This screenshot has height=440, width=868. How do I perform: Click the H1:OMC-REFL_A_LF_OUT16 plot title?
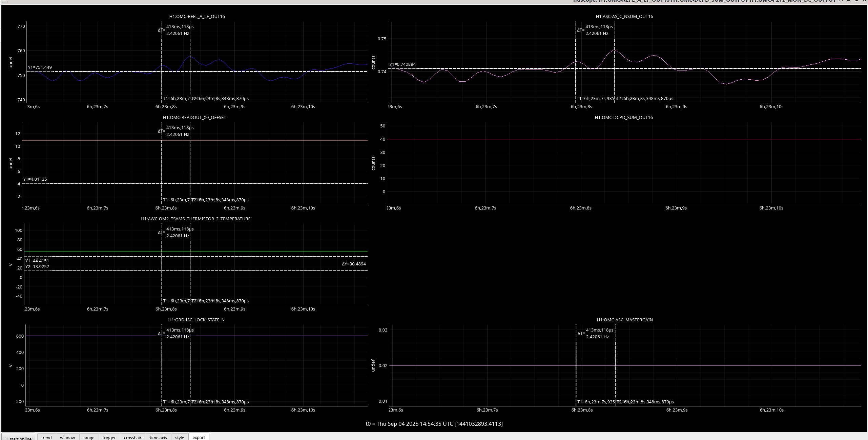click(197, 16)
